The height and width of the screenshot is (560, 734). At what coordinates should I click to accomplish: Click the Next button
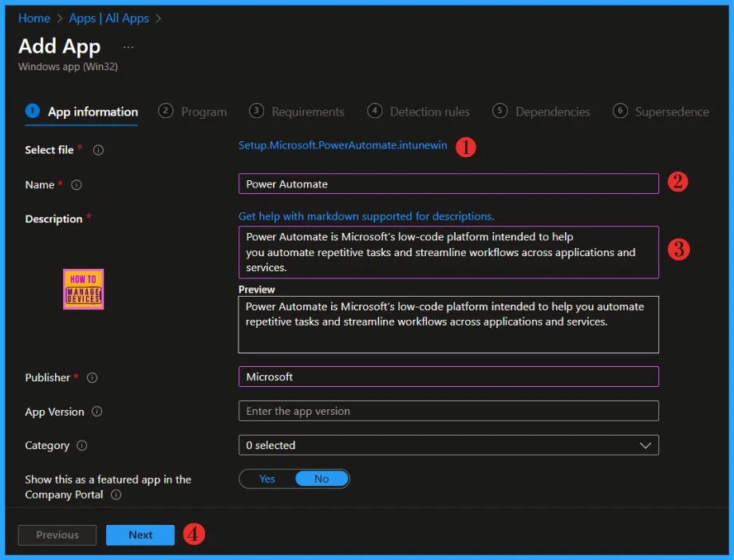140,534
